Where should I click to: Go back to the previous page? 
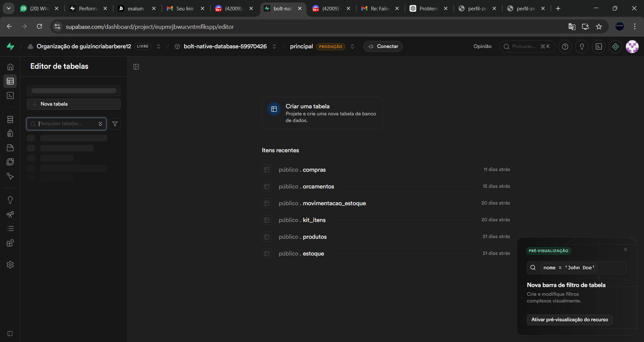click(9, 26)
